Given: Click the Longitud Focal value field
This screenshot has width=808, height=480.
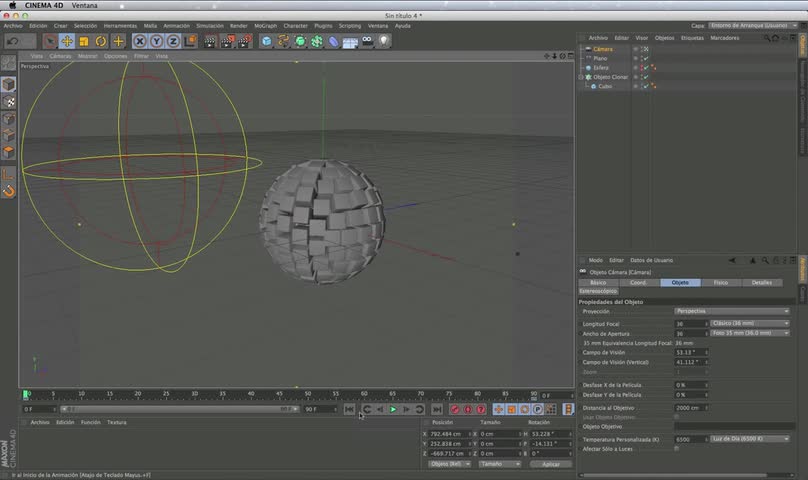Looking at the screenshot, I should point(691,324).
